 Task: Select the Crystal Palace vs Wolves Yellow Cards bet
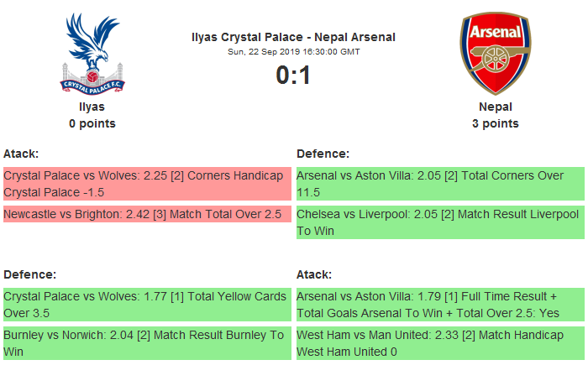(147, 305)
